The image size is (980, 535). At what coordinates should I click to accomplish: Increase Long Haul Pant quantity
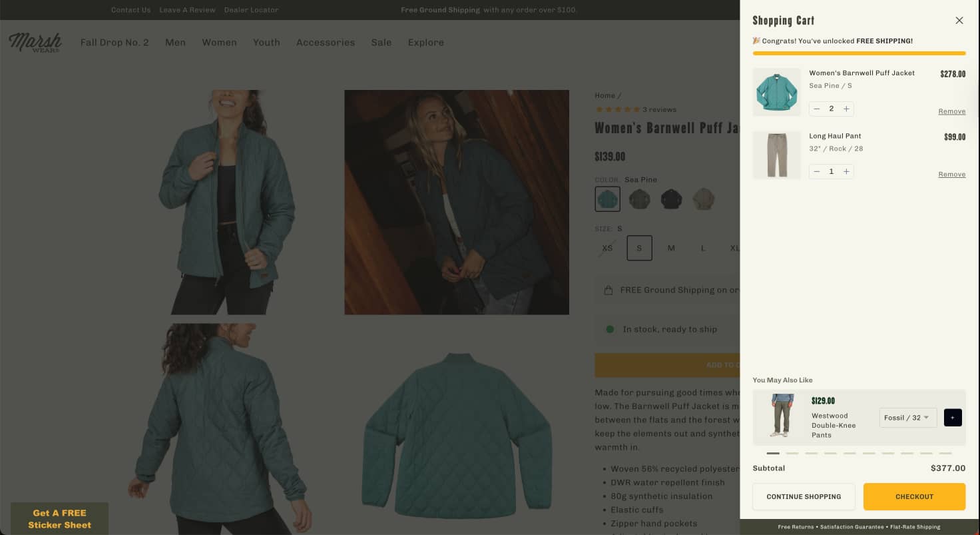coord(846,172)
